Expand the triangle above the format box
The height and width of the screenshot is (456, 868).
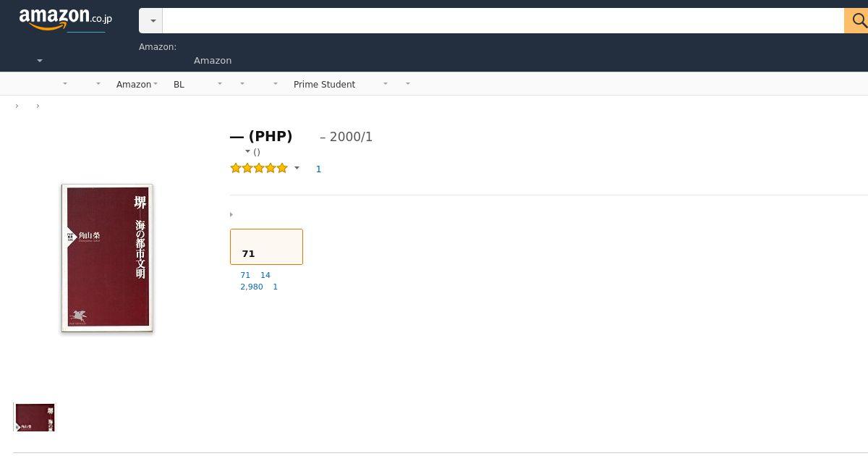click(231, 214)
